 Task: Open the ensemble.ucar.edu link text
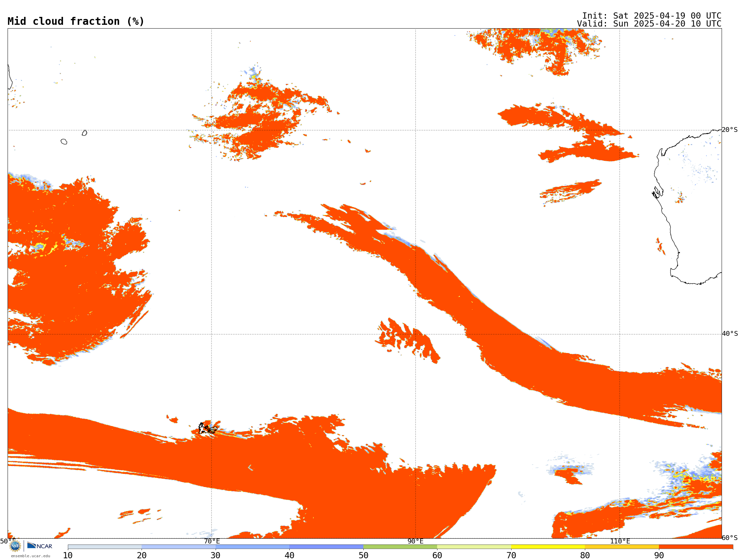click(31, 556)
